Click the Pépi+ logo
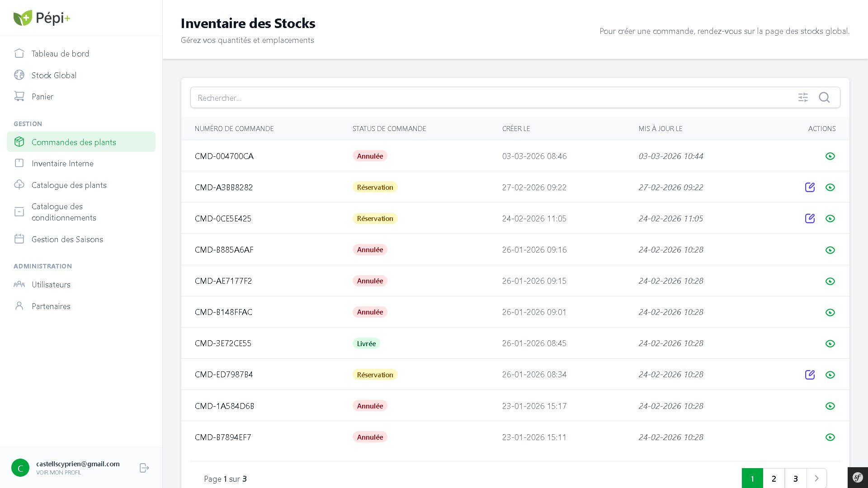This screenshot has width=868, height=488. (42, 18)
